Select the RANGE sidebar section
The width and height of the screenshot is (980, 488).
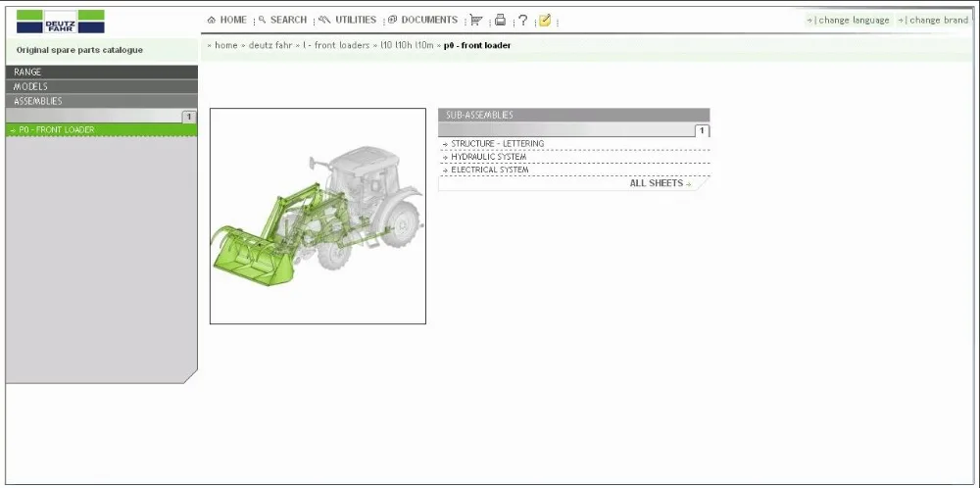click(x=102, y=72)
